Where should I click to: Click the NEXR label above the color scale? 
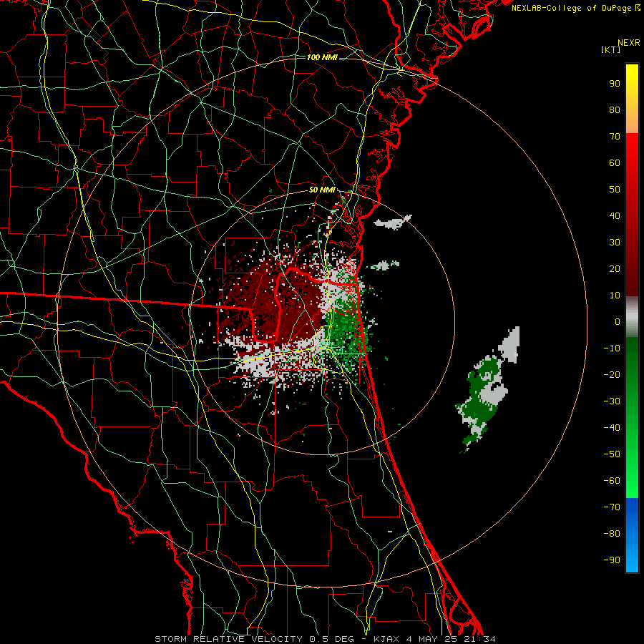[628, 43]
